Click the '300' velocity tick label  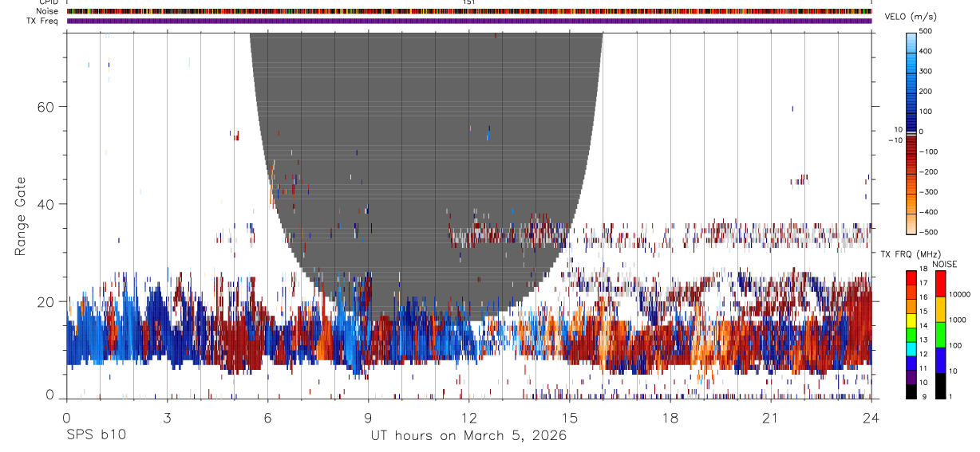coord(926,71)
